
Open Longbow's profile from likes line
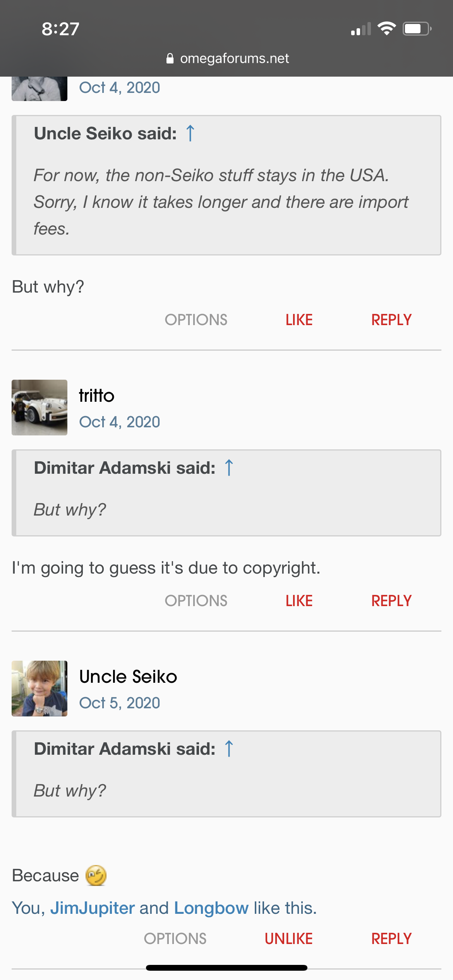pyautogui.click(x=211, y=908)
